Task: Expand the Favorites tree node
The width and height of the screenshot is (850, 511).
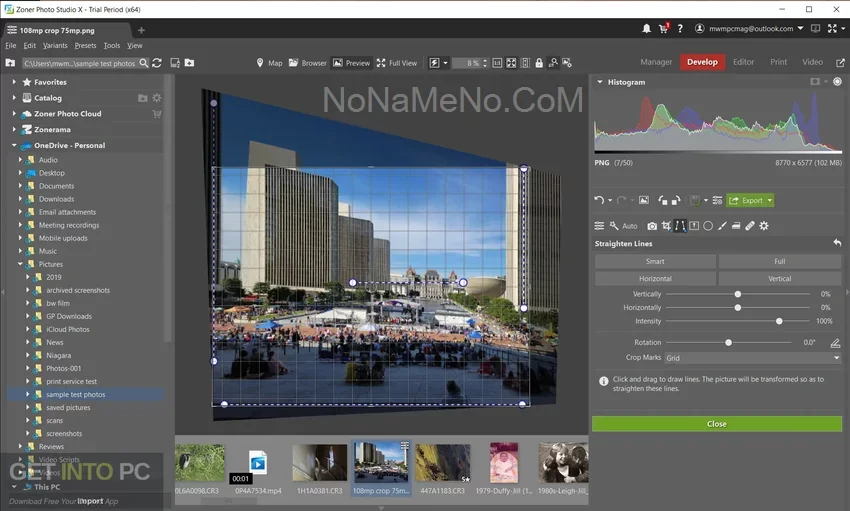Action: pyautogui.click(x=15, y=82)
